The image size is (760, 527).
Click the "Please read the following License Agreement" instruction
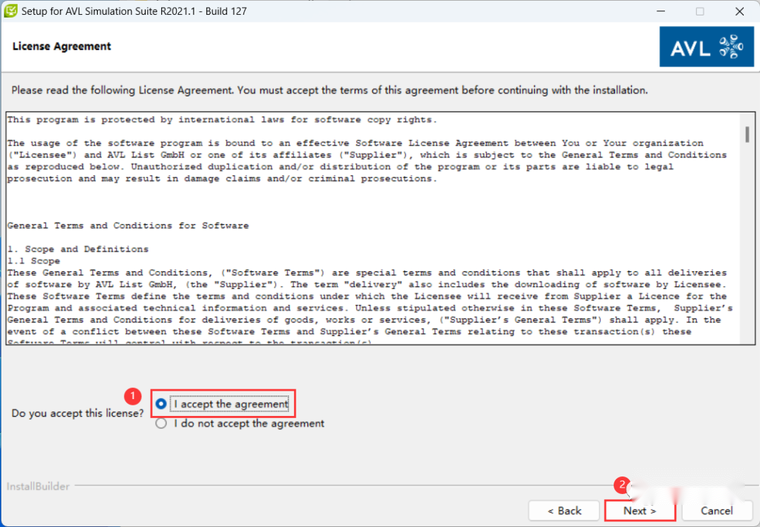click(x=330, y=90)
